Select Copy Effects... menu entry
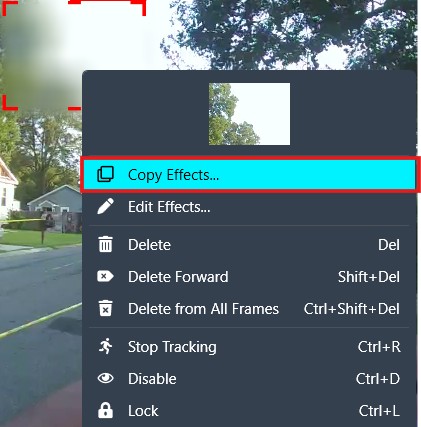This screenshot has height=427, width=421. tap(249, 175)
